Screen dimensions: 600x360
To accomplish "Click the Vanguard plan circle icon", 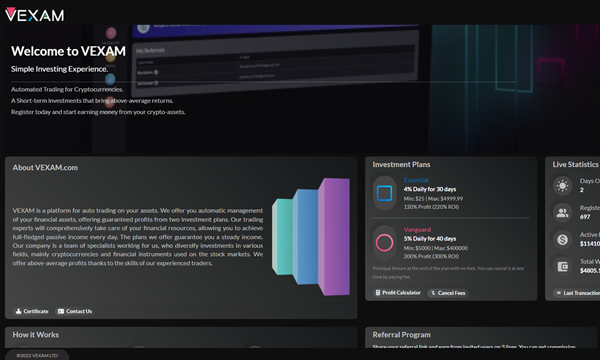I will click(x=384, y=243).
